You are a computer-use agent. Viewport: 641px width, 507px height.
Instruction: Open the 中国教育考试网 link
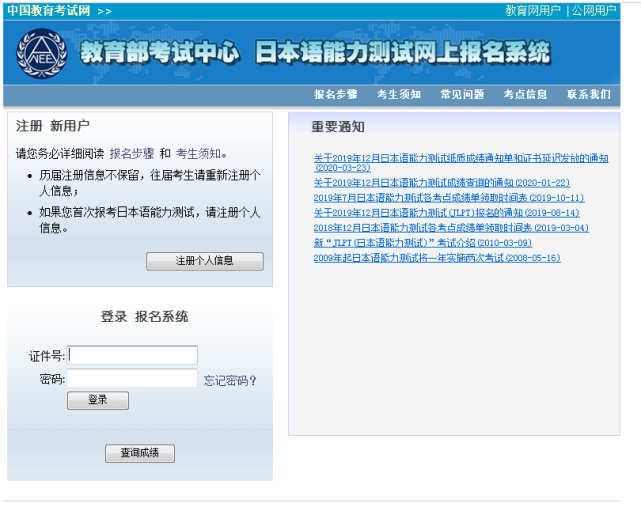click(49, 11)
